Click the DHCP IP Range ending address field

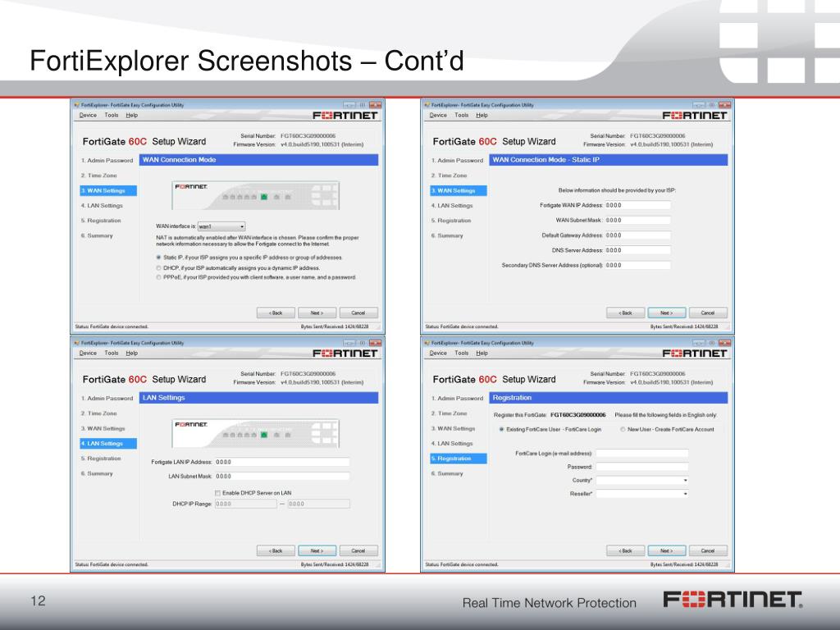click(319, 504)
